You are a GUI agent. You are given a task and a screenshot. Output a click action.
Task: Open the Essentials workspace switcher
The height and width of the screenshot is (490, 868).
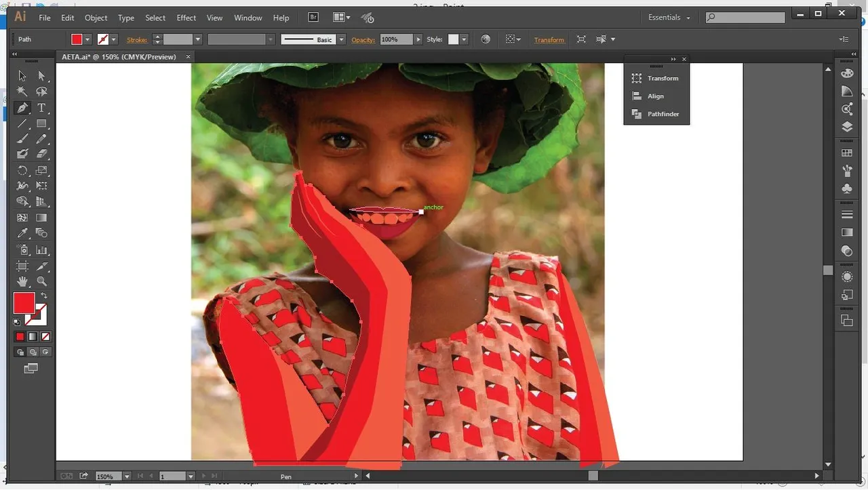click(x=669, y=18)
